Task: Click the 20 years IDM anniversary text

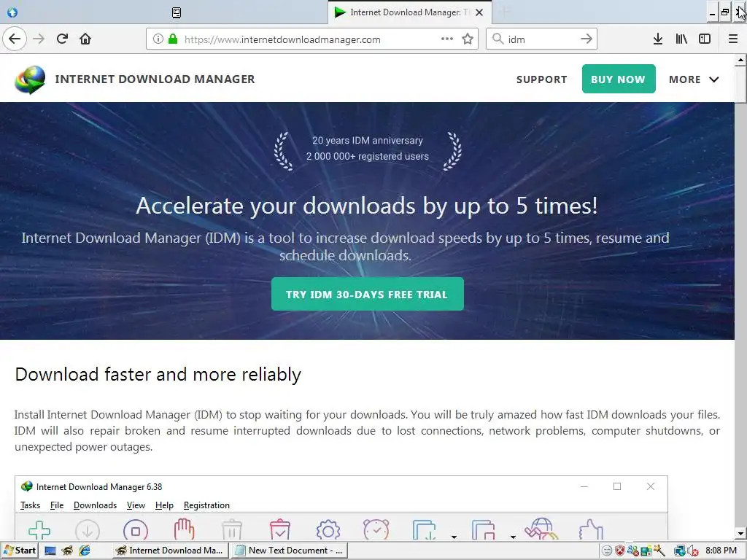Action: point(368,141)
